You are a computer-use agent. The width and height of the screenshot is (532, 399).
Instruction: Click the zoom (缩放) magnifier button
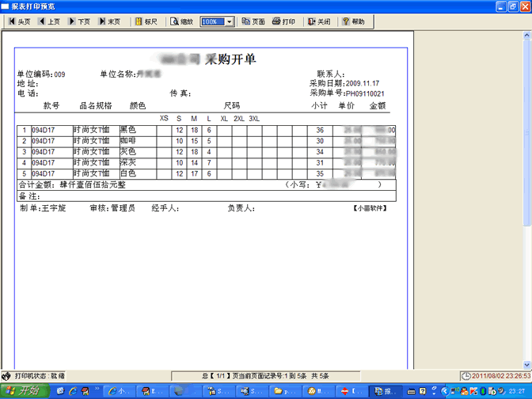click(181, 21)
